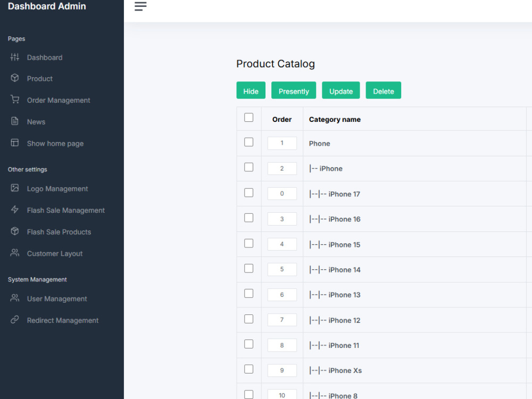Click the Hide button
Screen dimensions: 532x399
(251, 90)
